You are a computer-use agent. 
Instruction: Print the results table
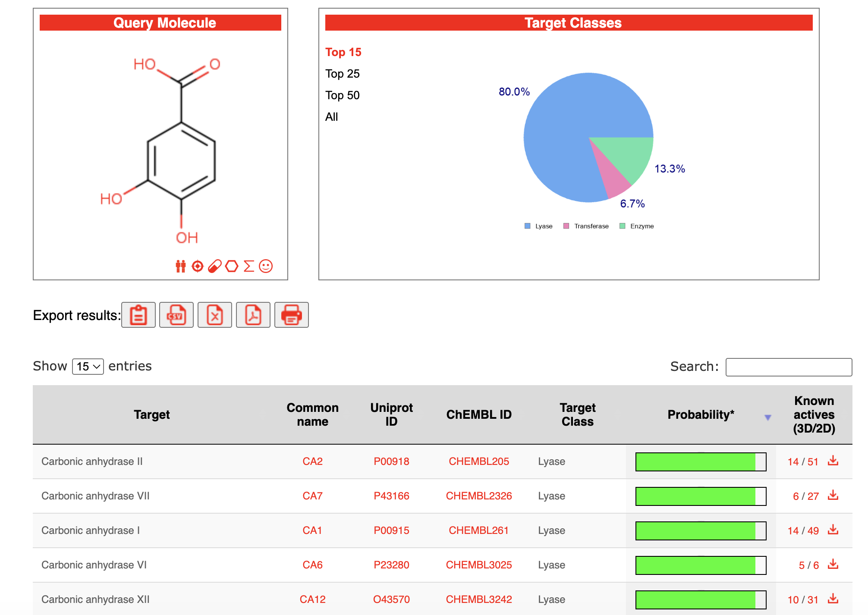[x=291, y=315]
